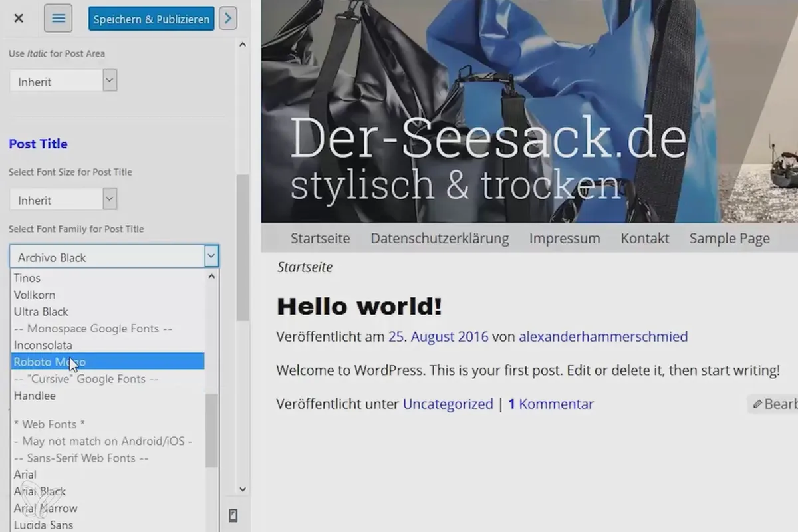
Task: Click the stylisch & trocken tagline
Action: (x=456, y=187)
